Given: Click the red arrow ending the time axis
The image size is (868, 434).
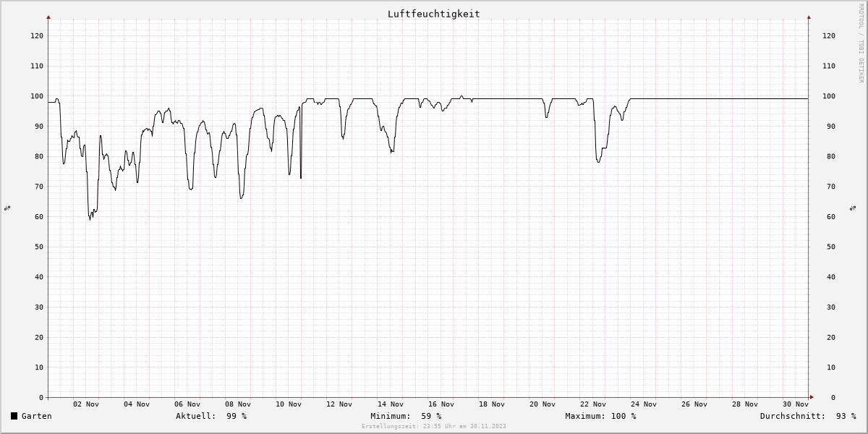Looking at the screenshot, I should (812, 397).
